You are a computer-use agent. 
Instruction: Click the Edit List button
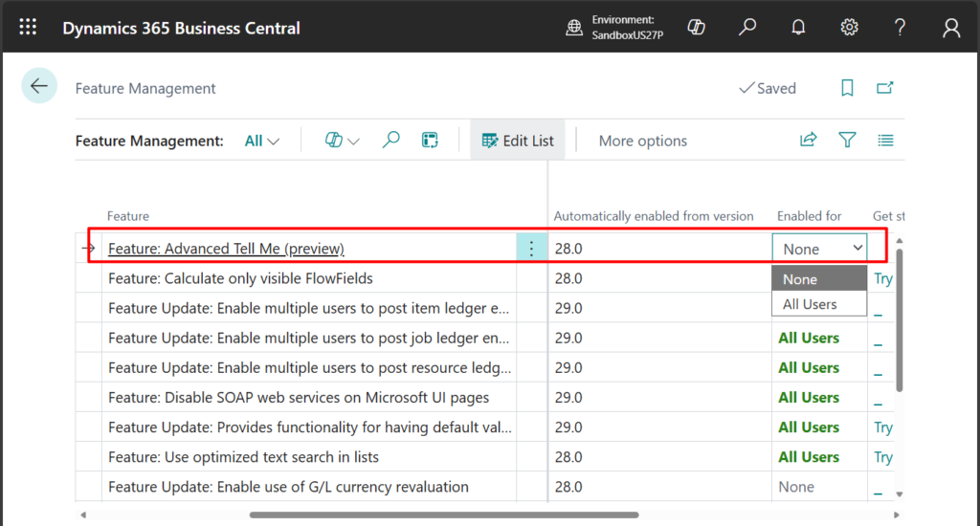coord(518,141)
